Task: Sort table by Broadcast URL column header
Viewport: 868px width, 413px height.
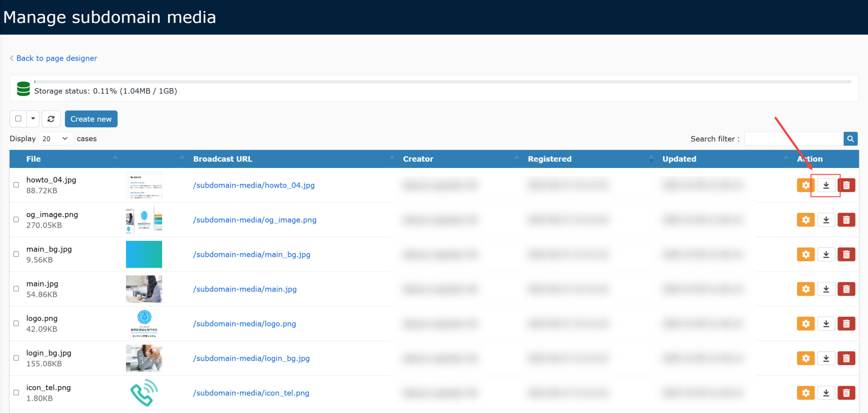Action: click(222, 159)
